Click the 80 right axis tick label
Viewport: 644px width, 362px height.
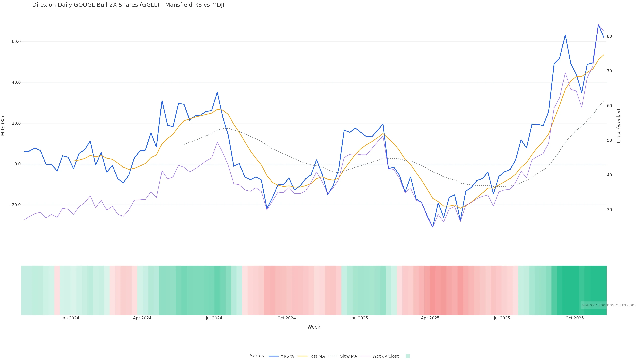[x=609, y=37]
